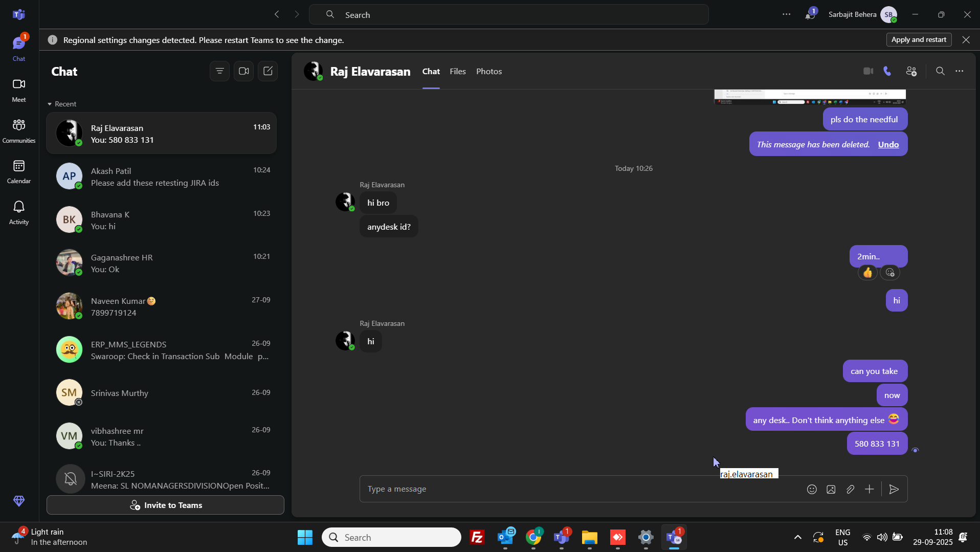Open FileZilla from the taskbar
The height and width of the screenshot is (552, 980).
477,537
